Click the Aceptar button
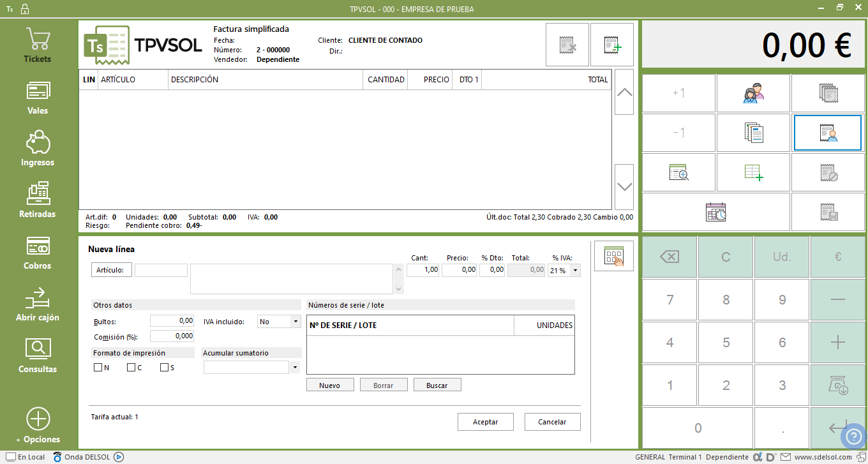The height and width of the screenshot is (464, 868). (x=486, y=422)
